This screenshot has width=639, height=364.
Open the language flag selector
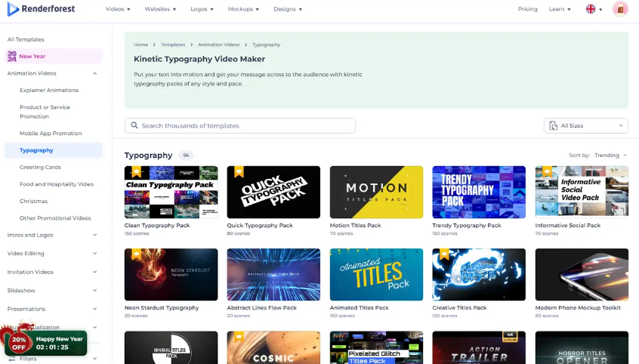(594, 9)
